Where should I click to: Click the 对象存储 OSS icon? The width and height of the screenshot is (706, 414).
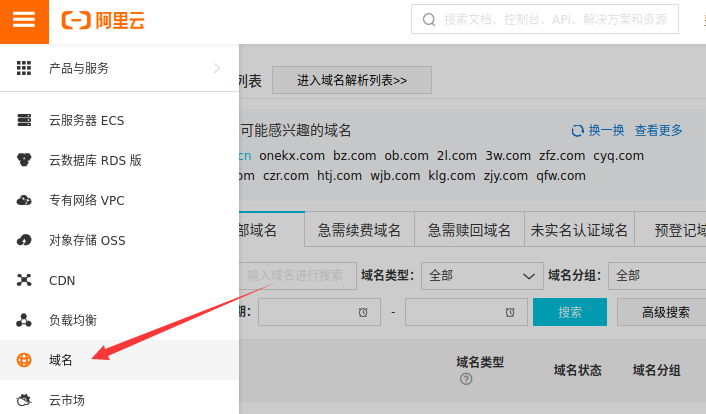coord(24,240)
